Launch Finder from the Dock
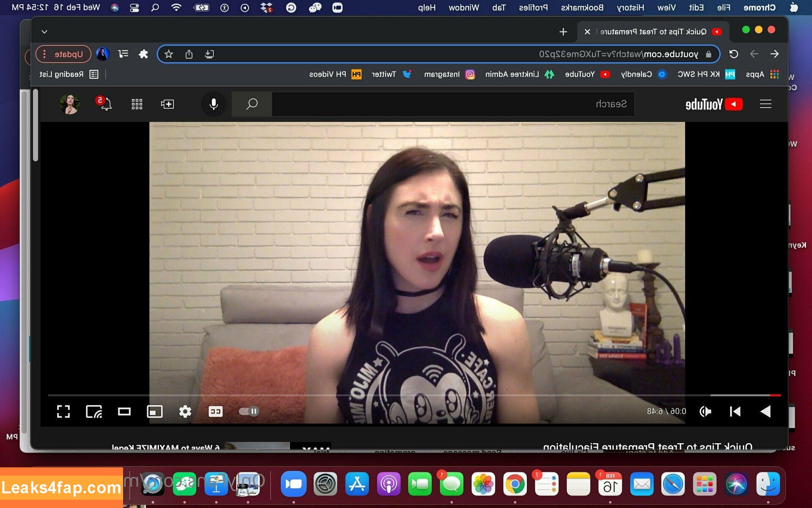The height and width of the screenshot is (508, 812). point(768,484)
